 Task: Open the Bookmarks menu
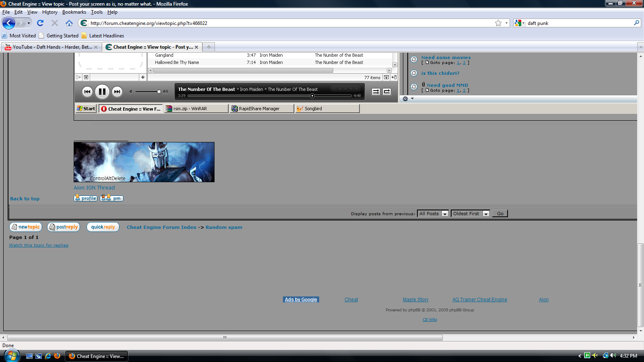(x=74, y=12)
